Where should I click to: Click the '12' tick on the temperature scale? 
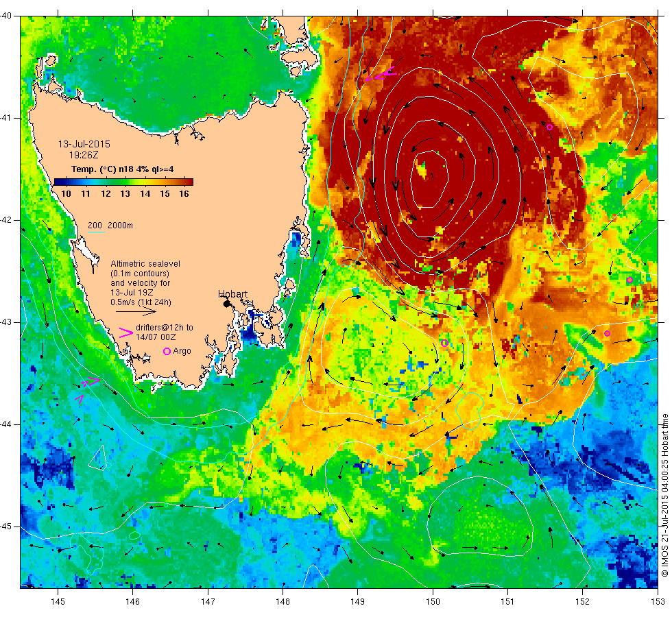pyautogui.click(x=106, y=193)
